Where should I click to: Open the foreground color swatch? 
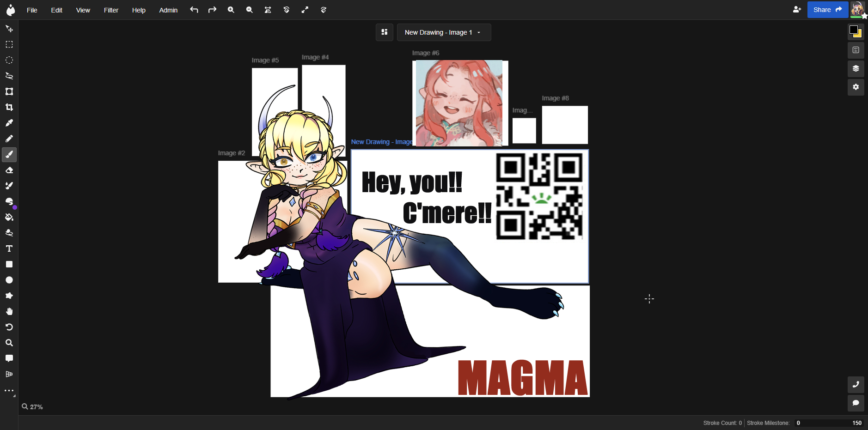tap(853, 30)
